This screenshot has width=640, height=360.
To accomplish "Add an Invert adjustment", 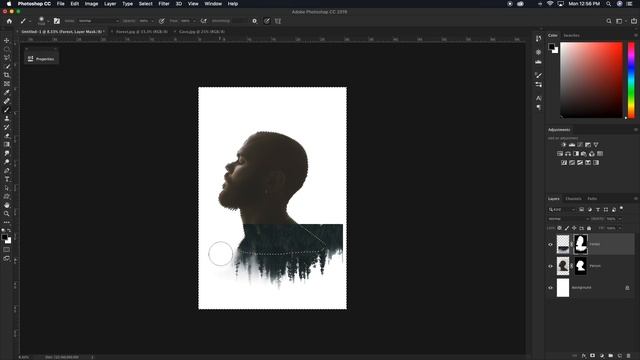I will (x=564, y=162).
